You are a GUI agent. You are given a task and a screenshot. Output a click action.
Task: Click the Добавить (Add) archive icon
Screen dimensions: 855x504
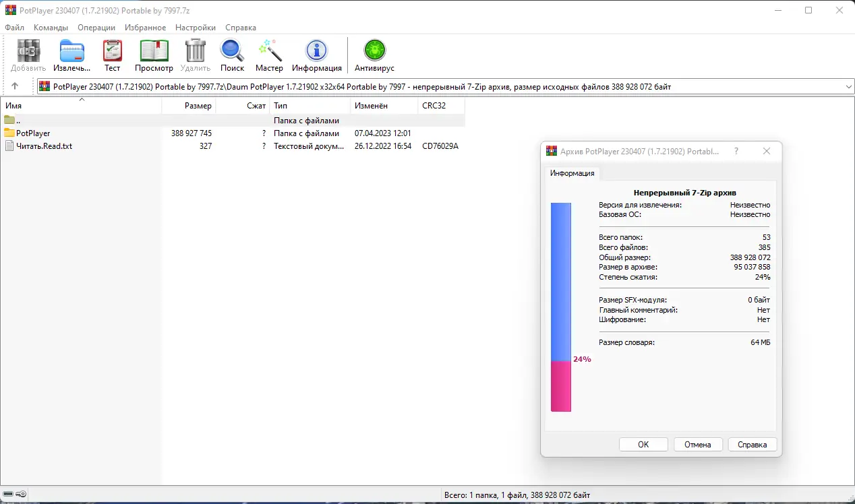click(28, 51)
